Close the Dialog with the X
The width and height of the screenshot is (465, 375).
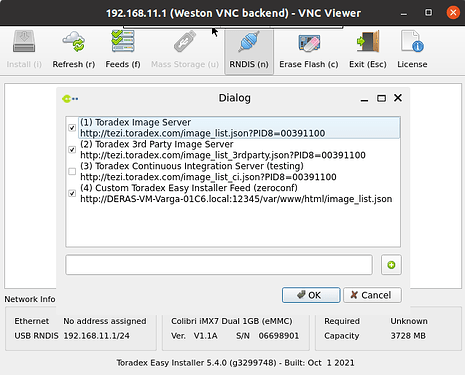(398, 98)
